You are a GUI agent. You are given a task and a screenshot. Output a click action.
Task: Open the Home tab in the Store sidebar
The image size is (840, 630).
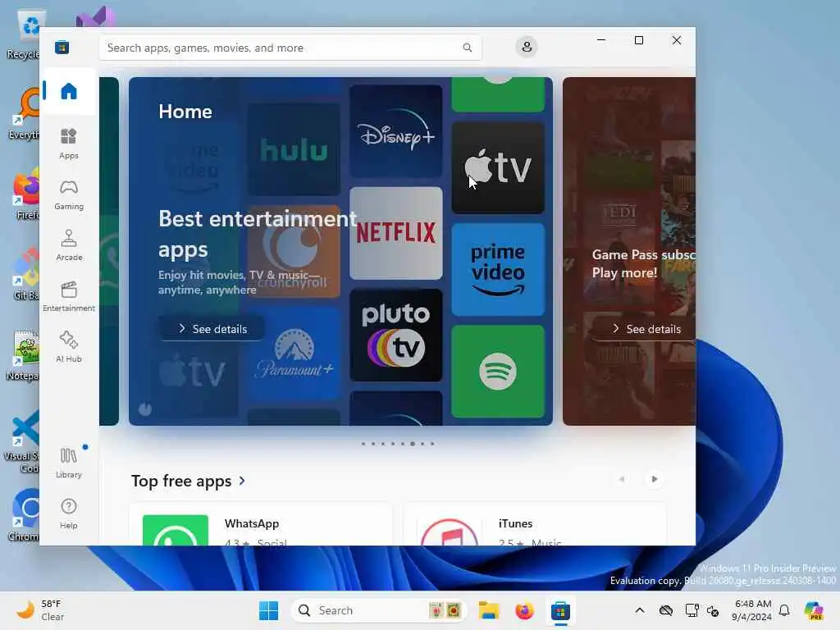point(69,91)
